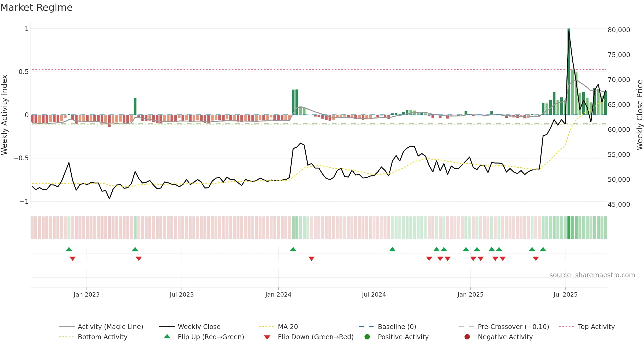644x362 pixels.
Task: Click the red flip-down triangle between Jan 2024 and Jul 2024
Action: pos(312,258)
